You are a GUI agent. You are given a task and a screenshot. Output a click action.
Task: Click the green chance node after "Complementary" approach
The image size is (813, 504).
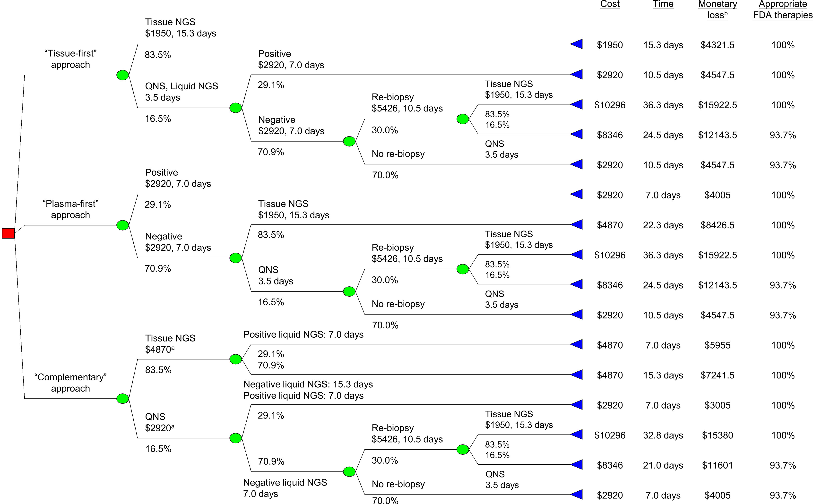(x=122, y=398)
